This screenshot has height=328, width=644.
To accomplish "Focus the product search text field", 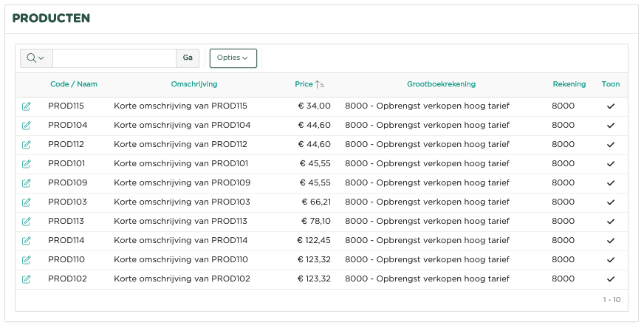I will pos(114,58).
